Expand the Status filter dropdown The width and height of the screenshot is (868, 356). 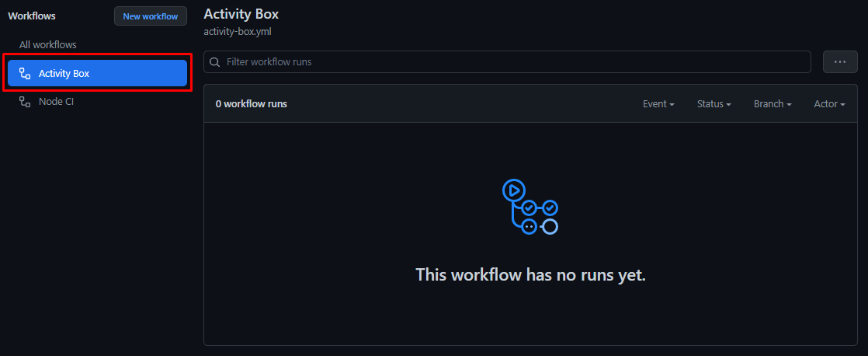click(714, 103)
